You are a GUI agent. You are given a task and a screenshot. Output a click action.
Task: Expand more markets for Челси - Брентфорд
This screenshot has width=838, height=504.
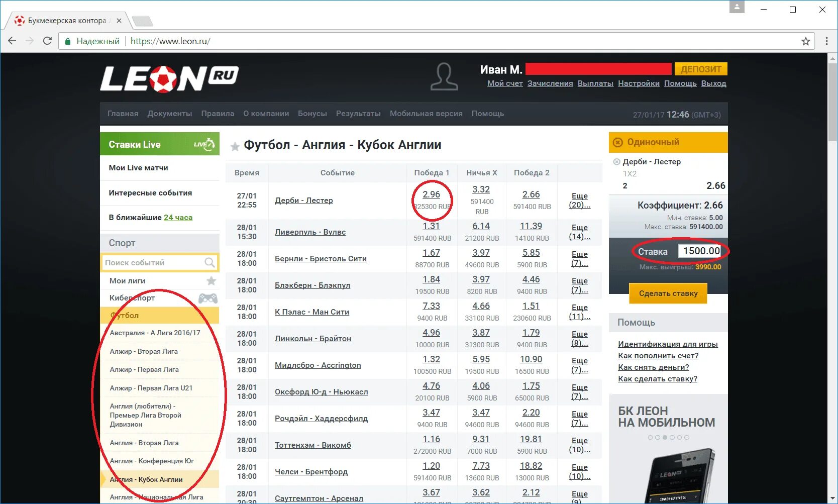point(579,472)
